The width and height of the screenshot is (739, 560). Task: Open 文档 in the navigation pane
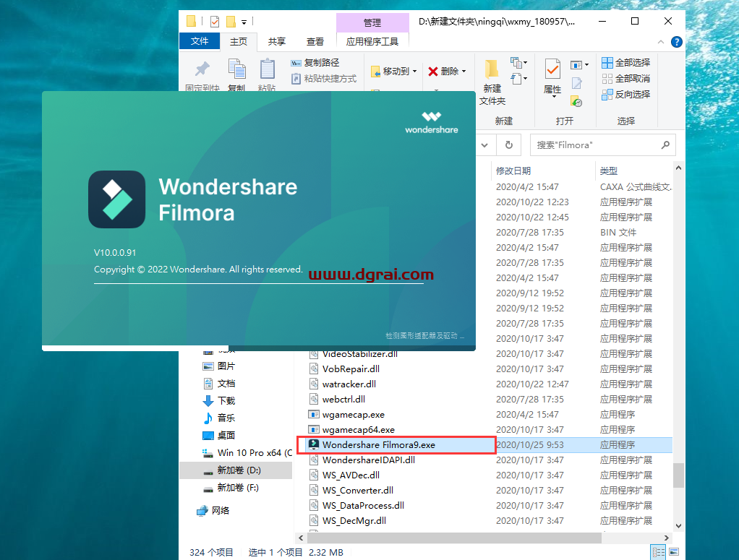coord(219,384)
